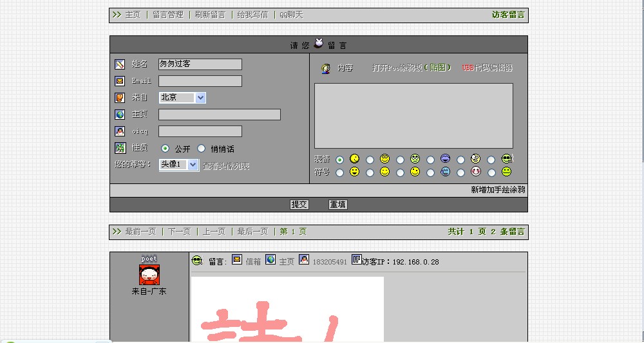Click the oicq input field
Viewport: 644px width, 343px height.
200,131
